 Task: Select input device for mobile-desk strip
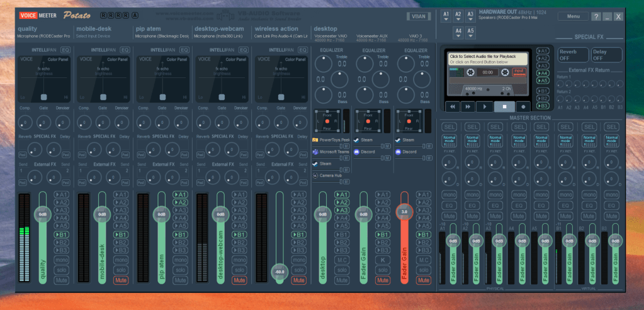pyautogui.click(x=93, y=36)
